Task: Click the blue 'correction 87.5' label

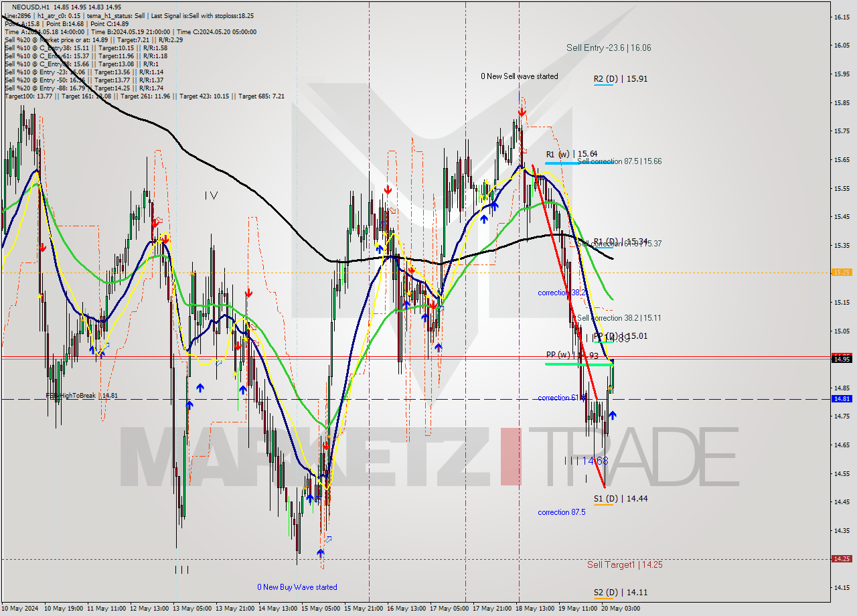Action: [x=562, y=512]
